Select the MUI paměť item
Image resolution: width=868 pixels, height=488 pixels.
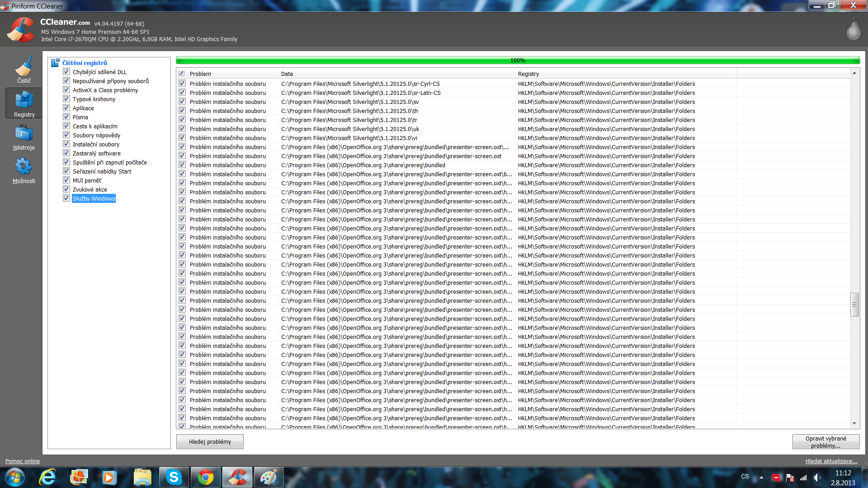(87, 180)
